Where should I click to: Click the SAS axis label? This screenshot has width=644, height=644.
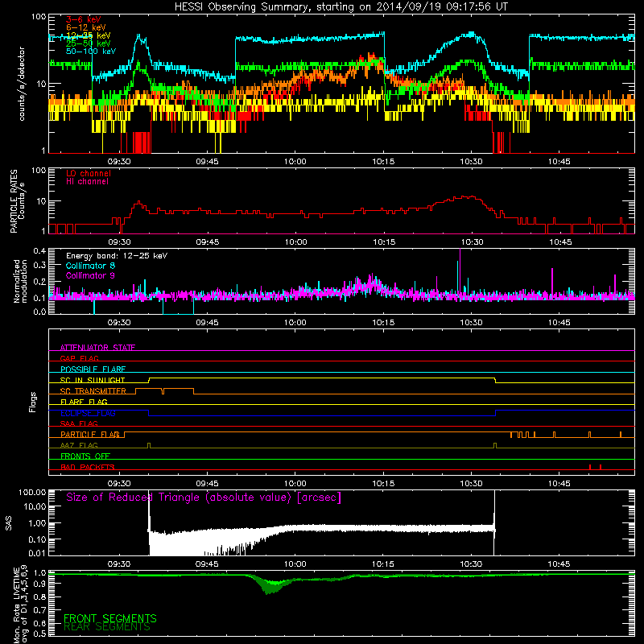[9, 523]
